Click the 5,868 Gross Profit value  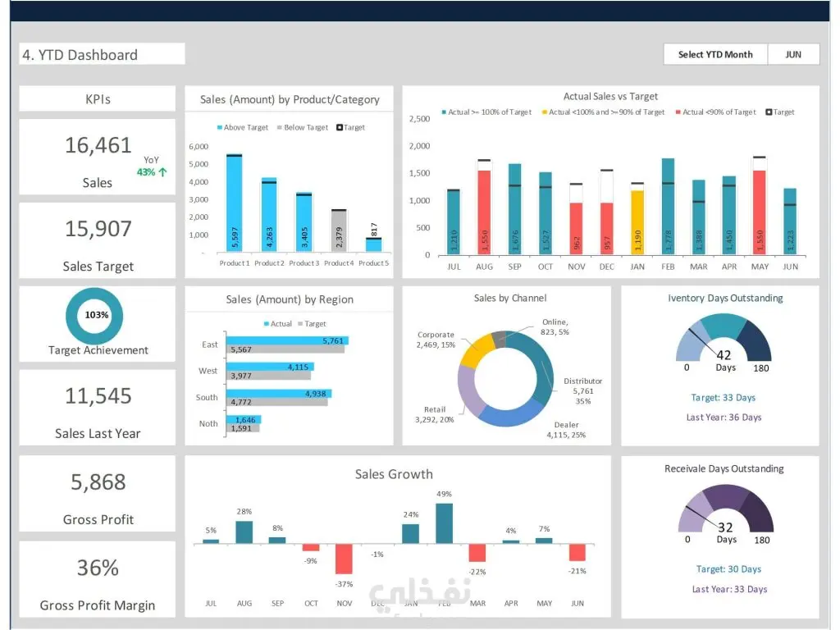point(98,482)
